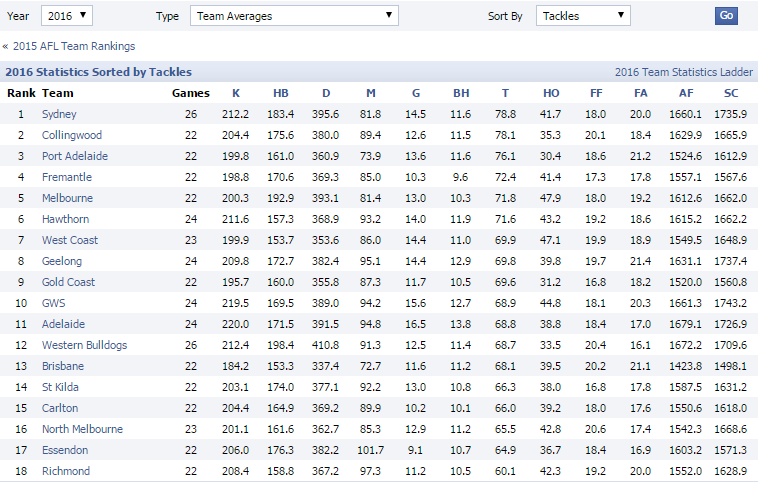Sort by the D column header
This screenshot has height=482, width=758.
326,93
